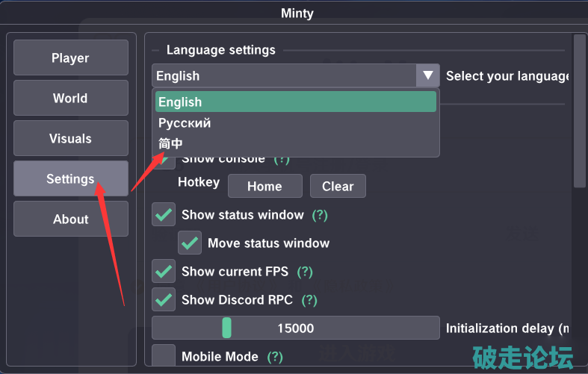
Task: Click the Home hotkey button
Action: tap(264, 186)
